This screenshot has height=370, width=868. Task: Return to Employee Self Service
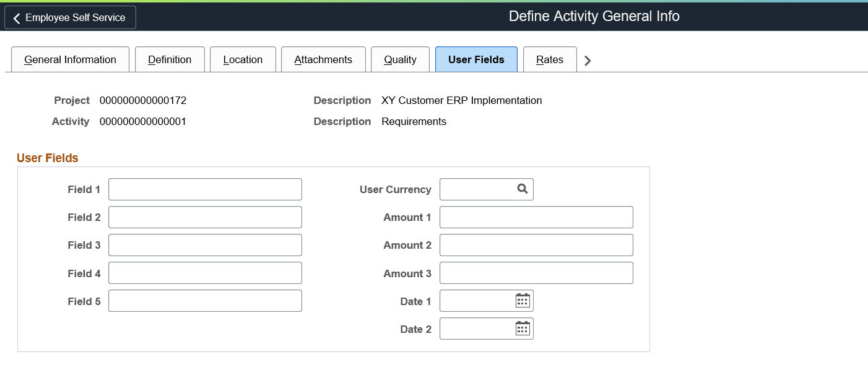(70, 17)
